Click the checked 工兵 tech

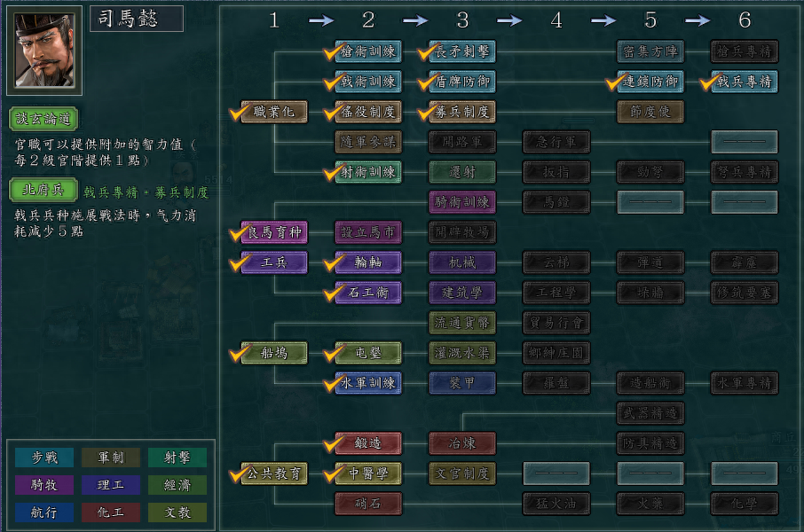pyautogui.click(x=274, y=262)
